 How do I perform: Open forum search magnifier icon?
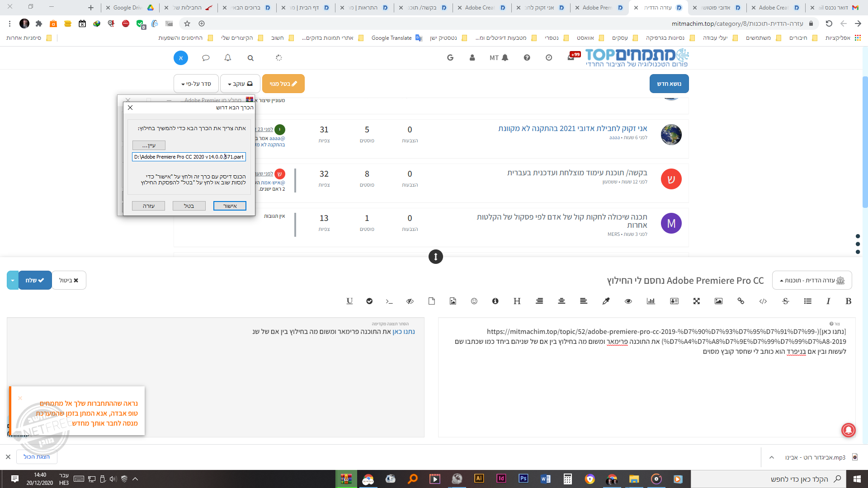(250, 58)
